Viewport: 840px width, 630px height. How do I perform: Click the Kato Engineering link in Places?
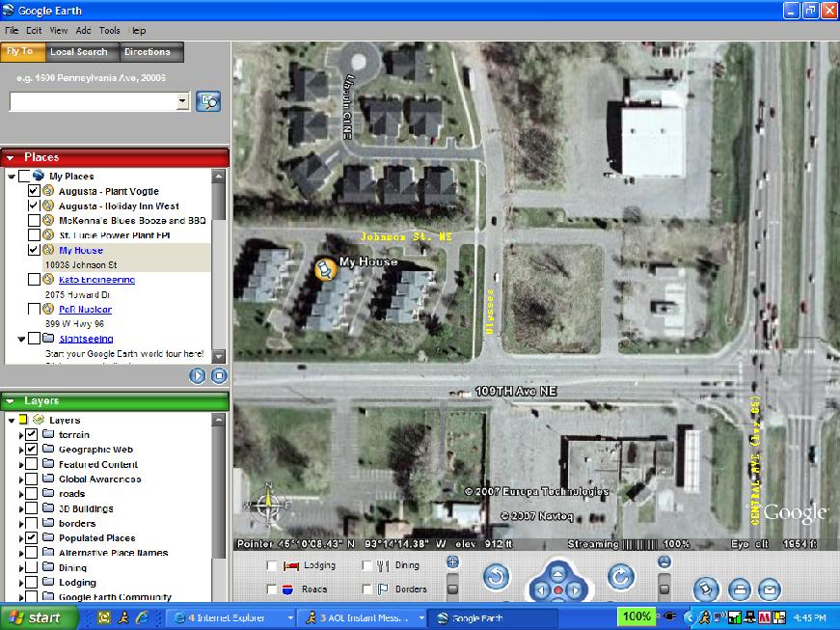click(x=96, y=280)
